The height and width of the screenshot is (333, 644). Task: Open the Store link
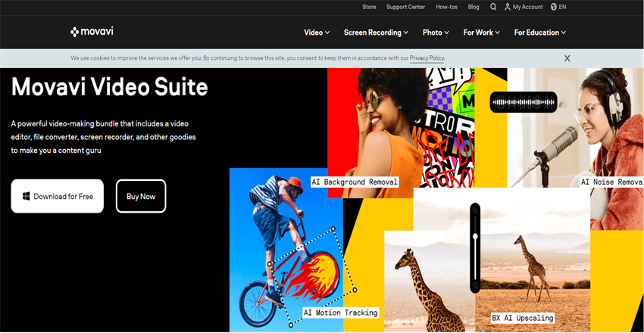369,7
